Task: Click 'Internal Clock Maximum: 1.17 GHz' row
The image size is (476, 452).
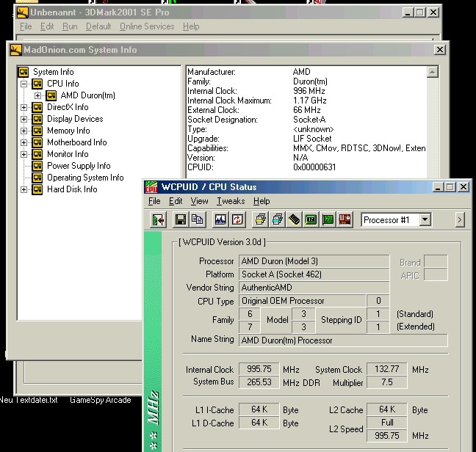Action: 257,101
